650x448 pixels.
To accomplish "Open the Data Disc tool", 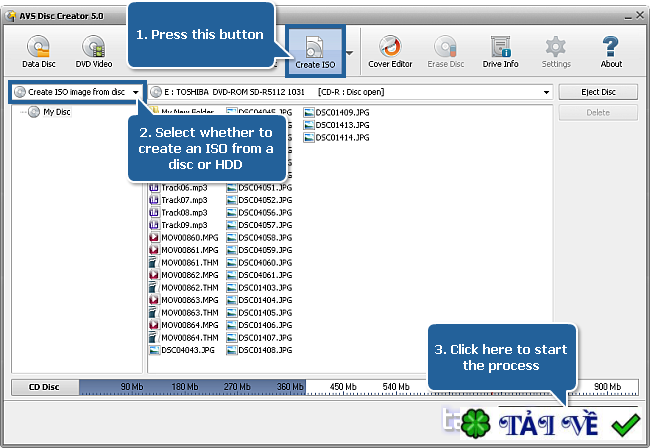I will pos(39,51).
